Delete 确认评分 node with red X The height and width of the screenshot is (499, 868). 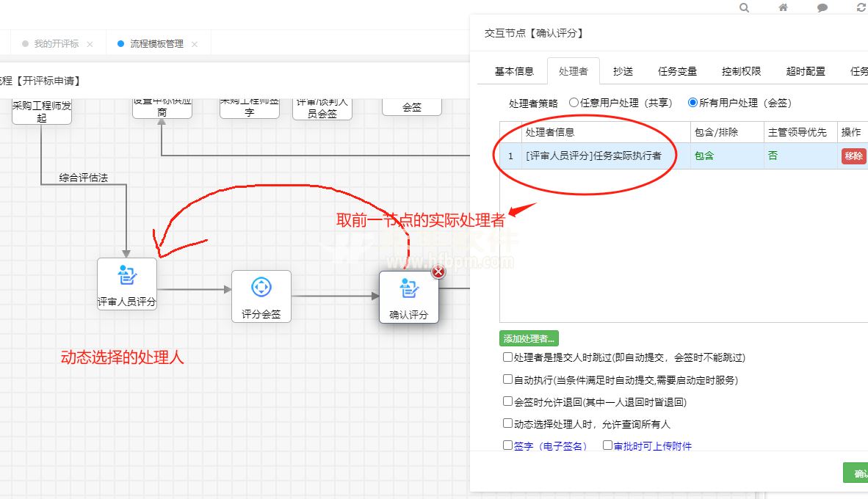pos(438,272)
